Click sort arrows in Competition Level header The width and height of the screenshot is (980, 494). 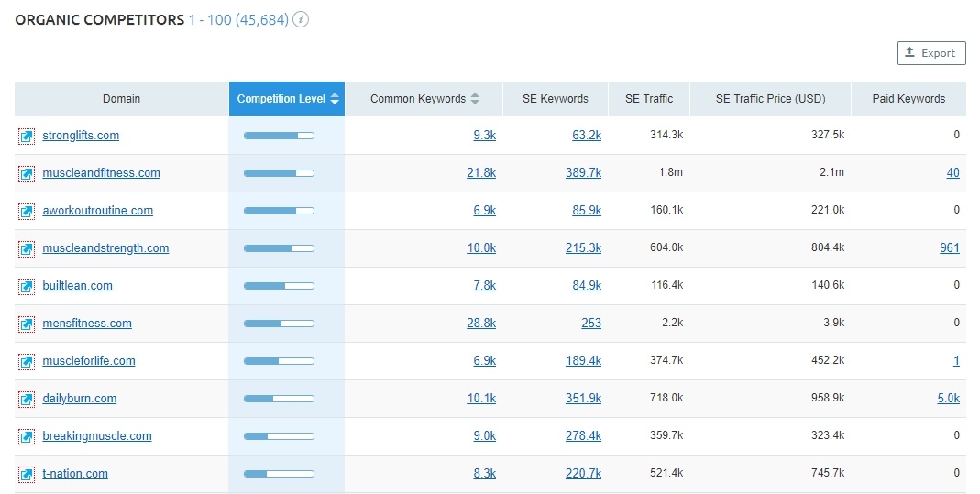tap(335, 99)
